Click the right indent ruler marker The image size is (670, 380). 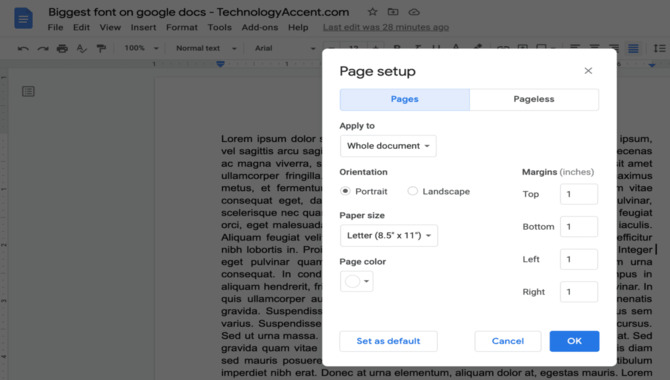(x=652, y=65)
